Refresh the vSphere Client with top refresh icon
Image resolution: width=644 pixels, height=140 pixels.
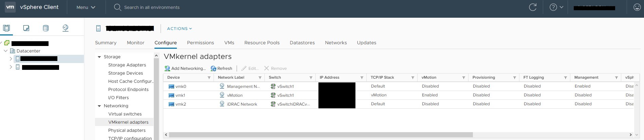point(533,7)
